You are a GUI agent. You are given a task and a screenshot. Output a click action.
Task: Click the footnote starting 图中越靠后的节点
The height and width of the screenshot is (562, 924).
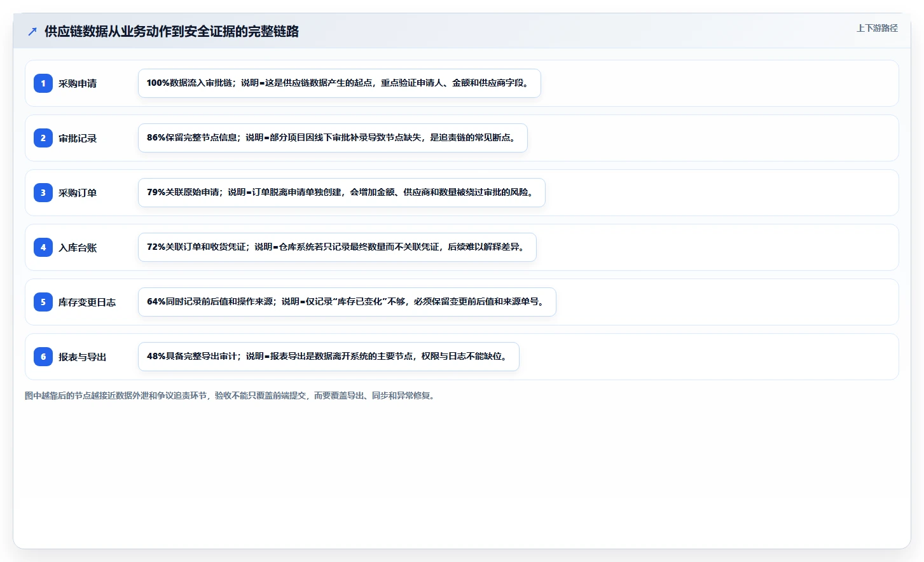231,395
